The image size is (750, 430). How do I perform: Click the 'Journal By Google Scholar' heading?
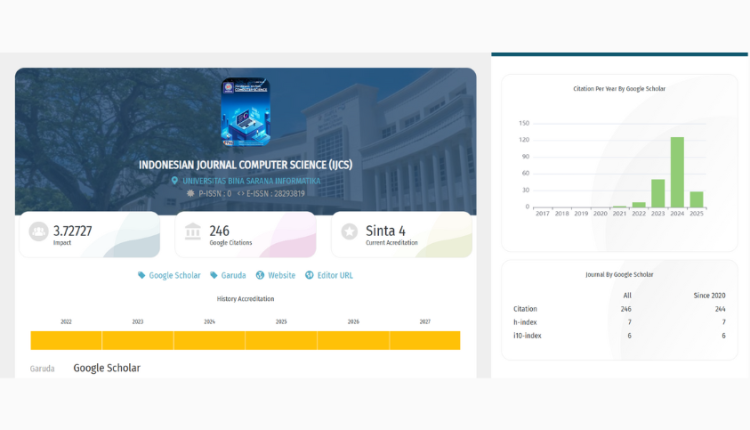click(619, 275)
